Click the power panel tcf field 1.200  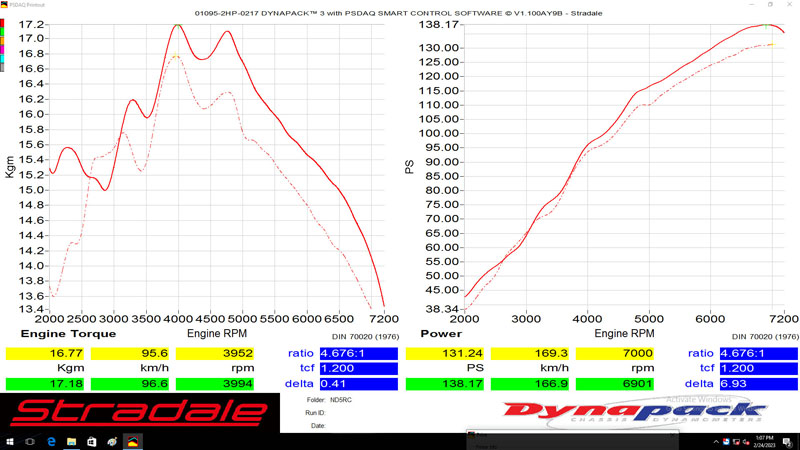[759, 368]
